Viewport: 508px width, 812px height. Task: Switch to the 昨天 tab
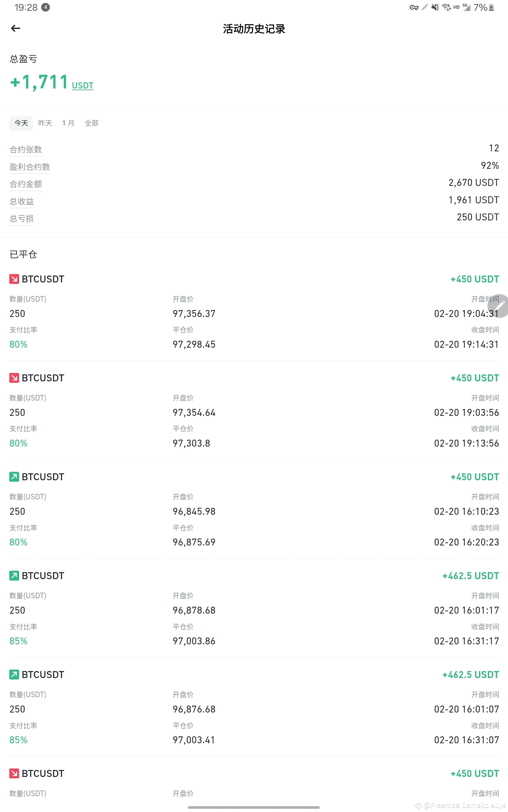click(45, 123)
